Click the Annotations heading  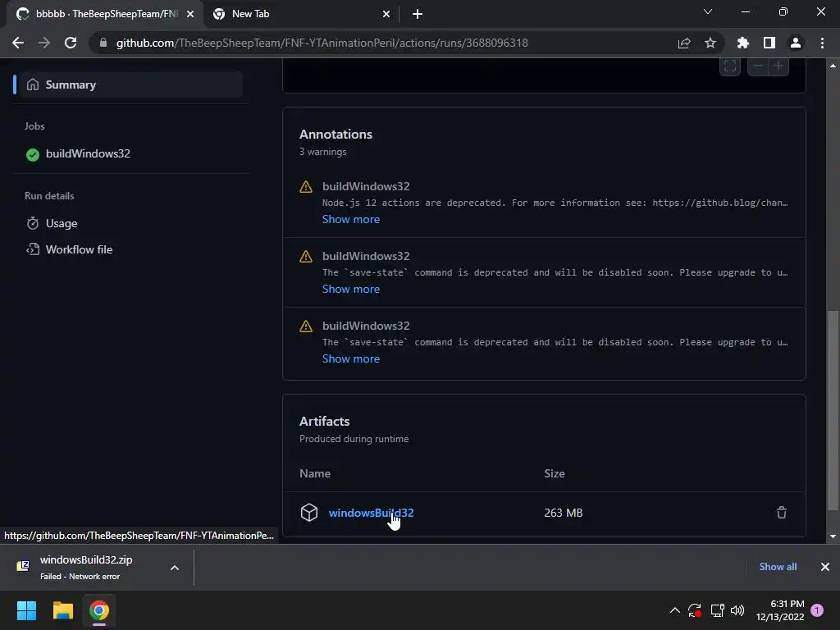point(336,134)
